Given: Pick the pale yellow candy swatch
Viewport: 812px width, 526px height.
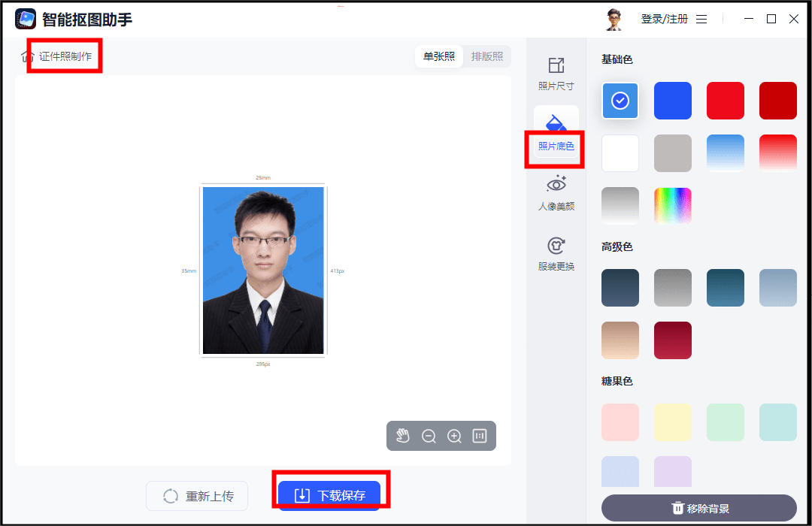Looking at the screenshot, I should (x=673, y=422).
